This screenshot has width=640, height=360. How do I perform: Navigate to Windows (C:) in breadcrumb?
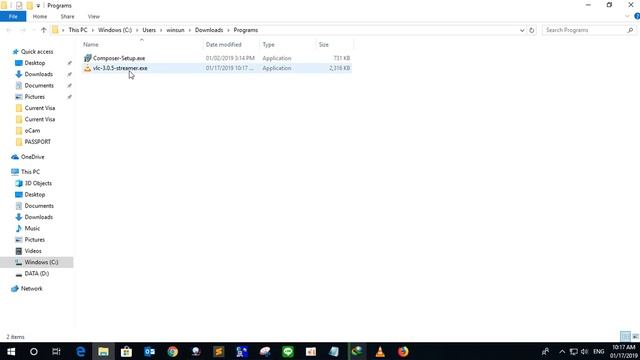coord(115,30)
